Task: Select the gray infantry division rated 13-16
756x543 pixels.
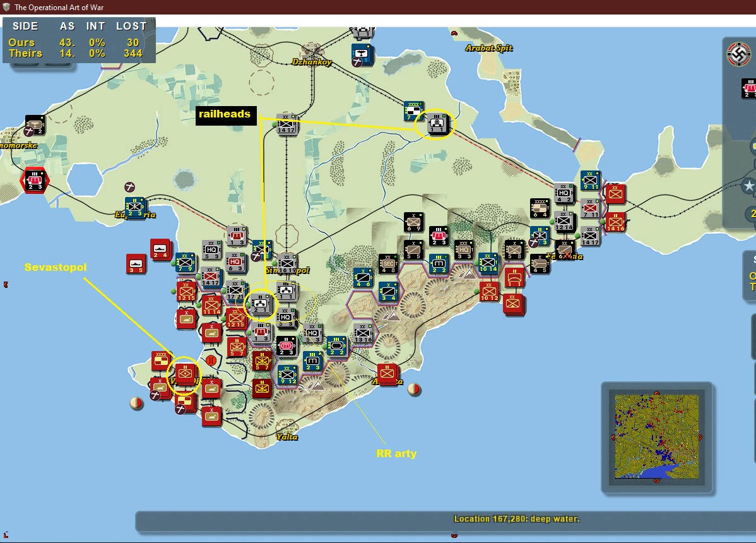Action: [363, 333]
